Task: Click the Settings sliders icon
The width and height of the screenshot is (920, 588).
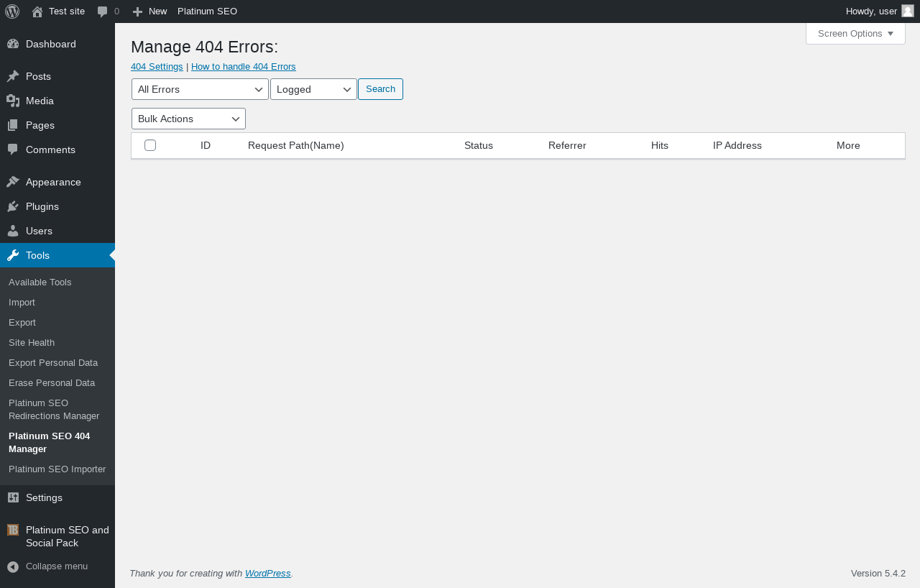Action: (13, 497)
